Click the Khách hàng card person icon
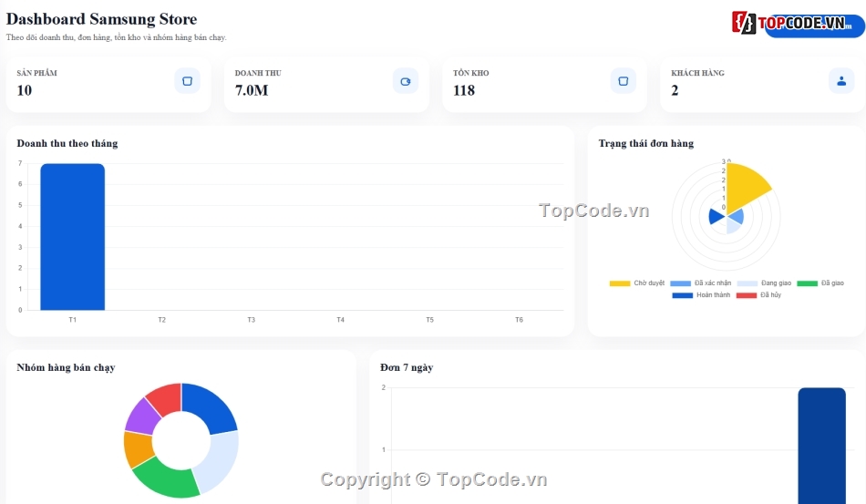This screenshot has height=504, width=866. pos(841,81)
